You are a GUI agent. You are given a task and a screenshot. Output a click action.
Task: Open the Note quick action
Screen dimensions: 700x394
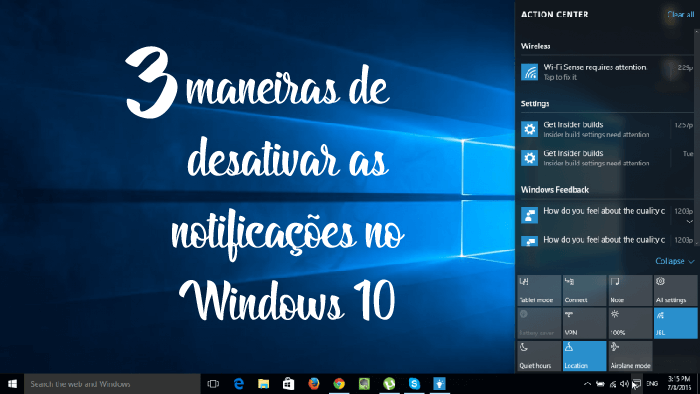pyautogui.click(x=630, y=290)
